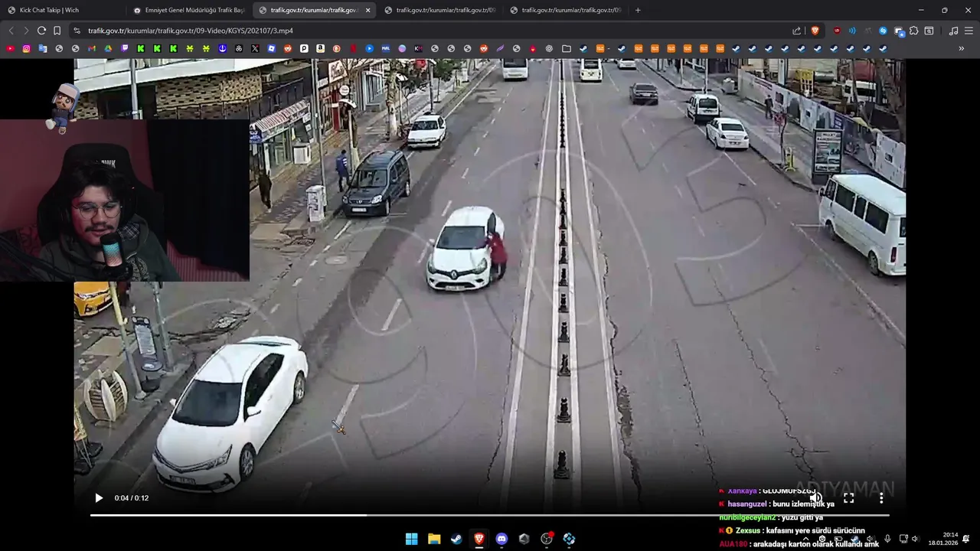Image resolution: width=980 pixels, height=551 pixels.
Task: Click the Brave browser taskbar icon
Action: pos(479,539)
